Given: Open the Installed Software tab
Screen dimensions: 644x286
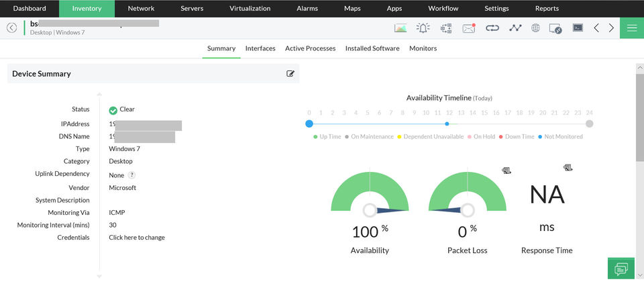Looking at the screenshot, I should (372, 48).
